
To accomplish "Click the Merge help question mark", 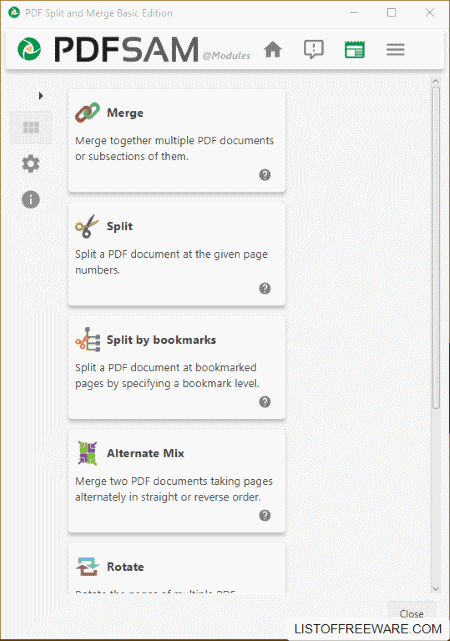I will (x=265, y=175).
